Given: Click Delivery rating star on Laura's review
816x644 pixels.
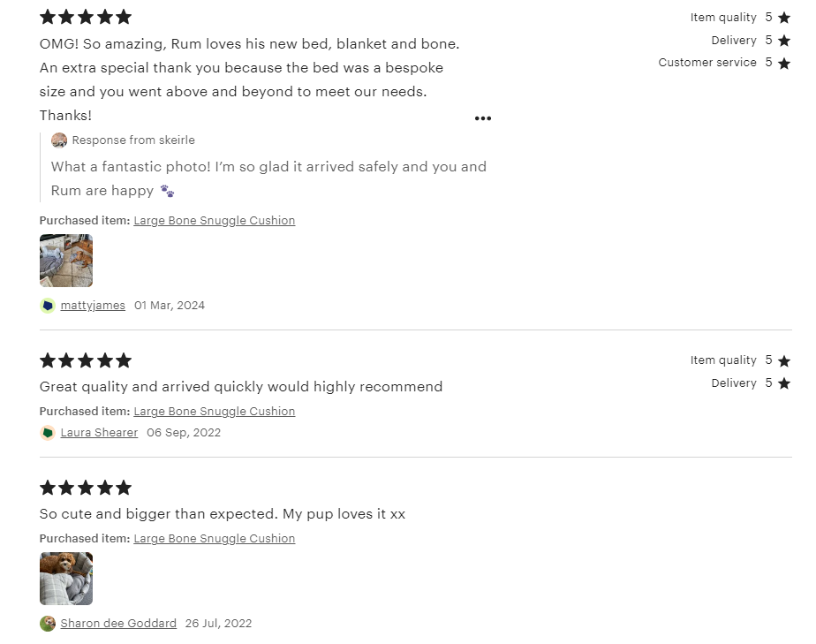Looking at the screenshot, I should coord(784,383).
